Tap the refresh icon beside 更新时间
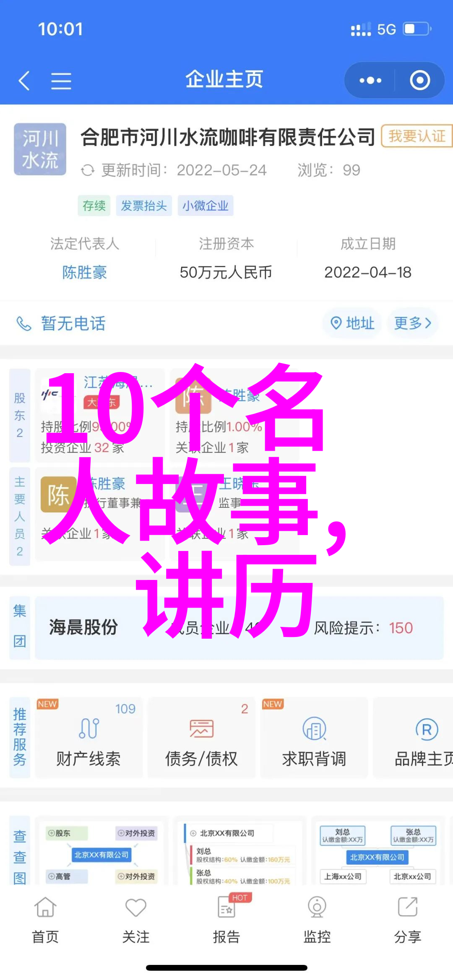The height and width of the screenshot is (980, 453). tap(87, 170)
